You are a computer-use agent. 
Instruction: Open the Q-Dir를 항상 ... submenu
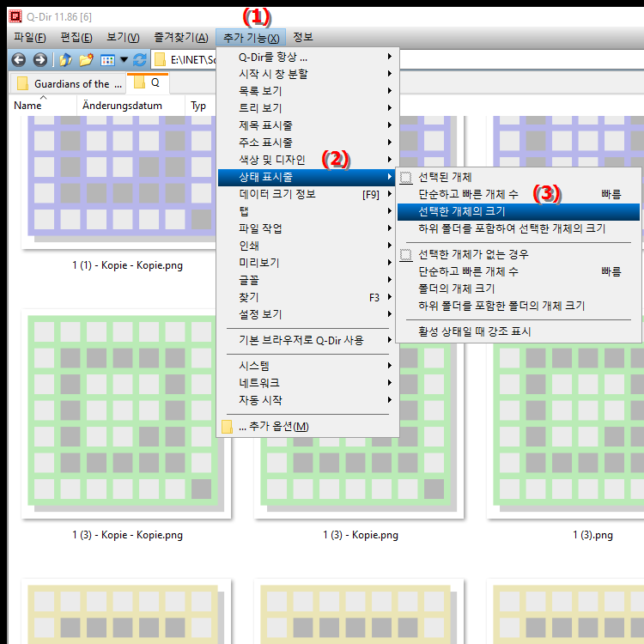point(308,57)
